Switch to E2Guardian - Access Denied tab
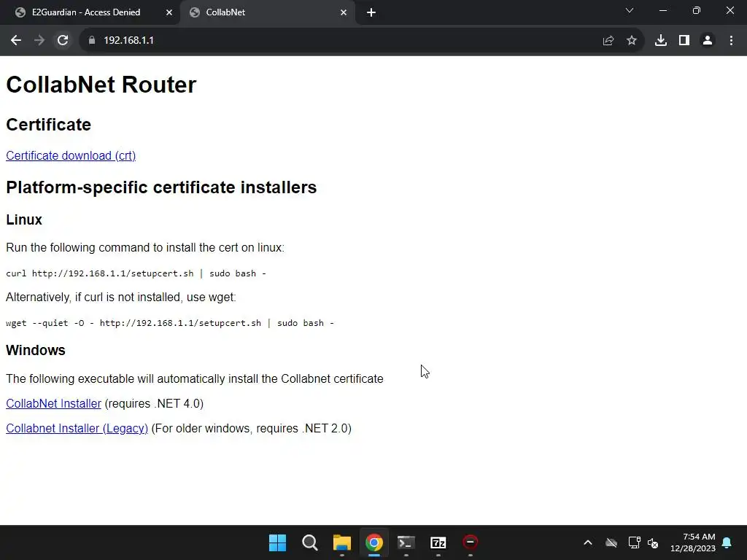This screenshot has height=560, width=747. click(x=86, y=12)
